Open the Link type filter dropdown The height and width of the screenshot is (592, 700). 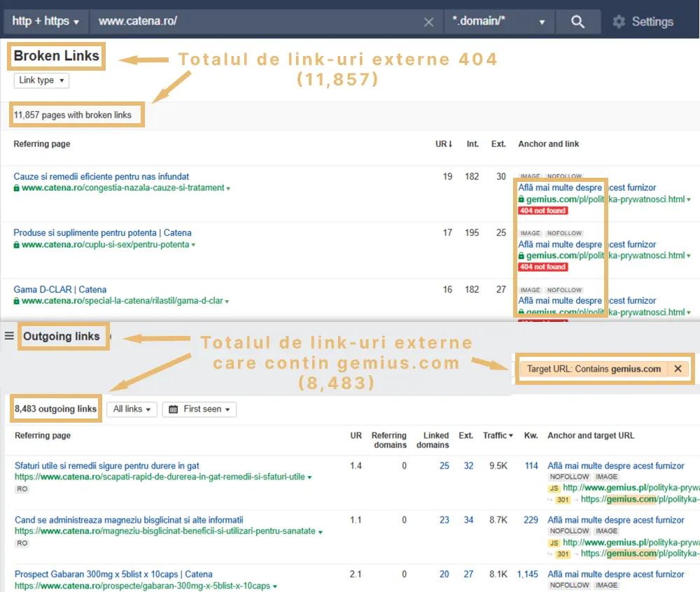(41, 80)
